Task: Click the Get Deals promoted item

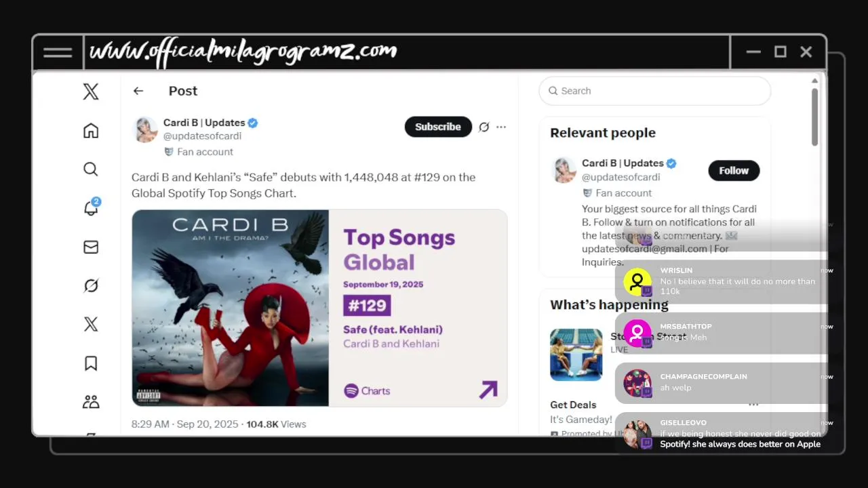Action: 573,405
